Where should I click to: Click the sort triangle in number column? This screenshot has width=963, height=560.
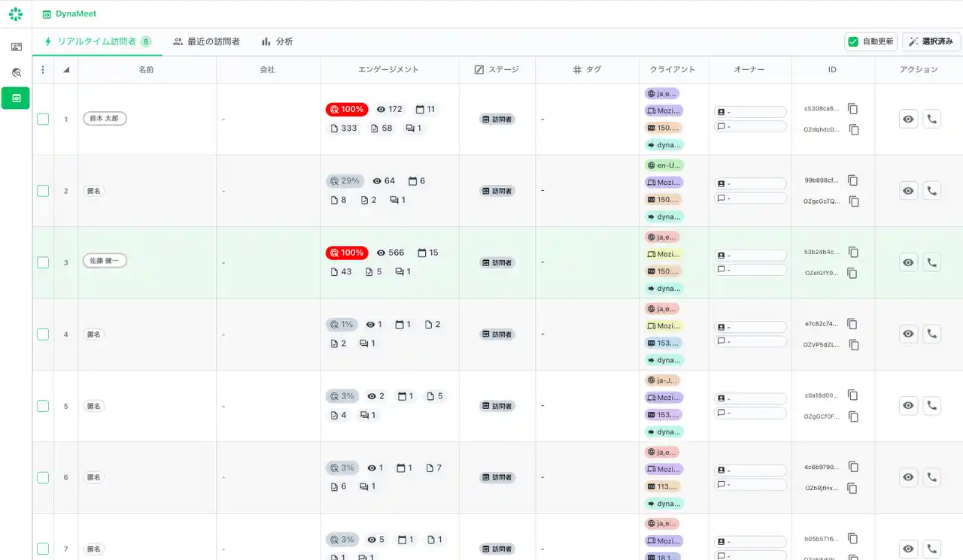coord(66,70)
